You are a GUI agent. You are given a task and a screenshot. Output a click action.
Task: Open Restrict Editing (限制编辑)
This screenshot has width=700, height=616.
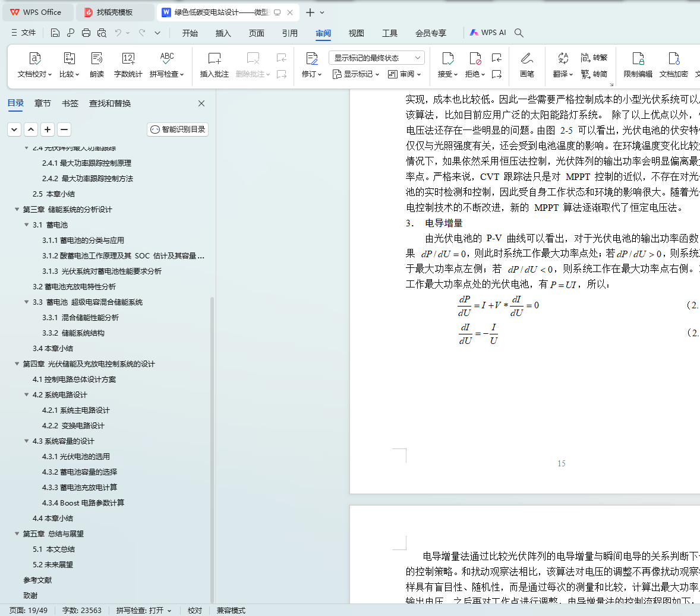[638, 65]
